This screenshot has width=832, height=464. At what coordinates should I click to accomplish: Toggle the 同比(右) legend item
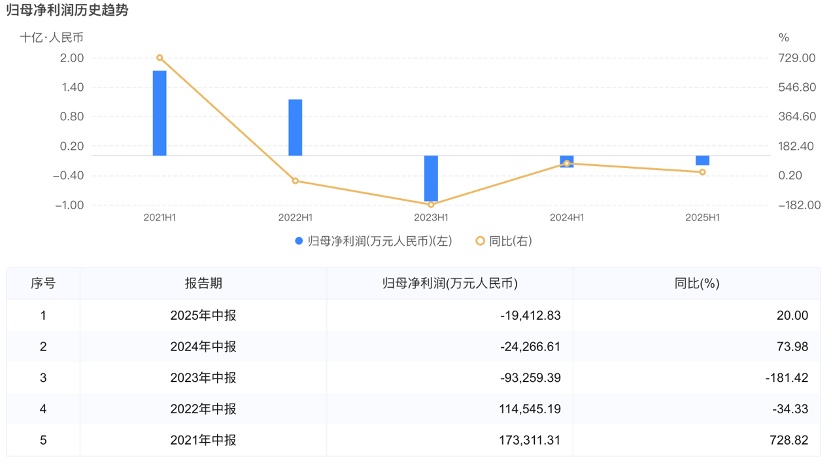pyautogui.click(x=503, y=241)
